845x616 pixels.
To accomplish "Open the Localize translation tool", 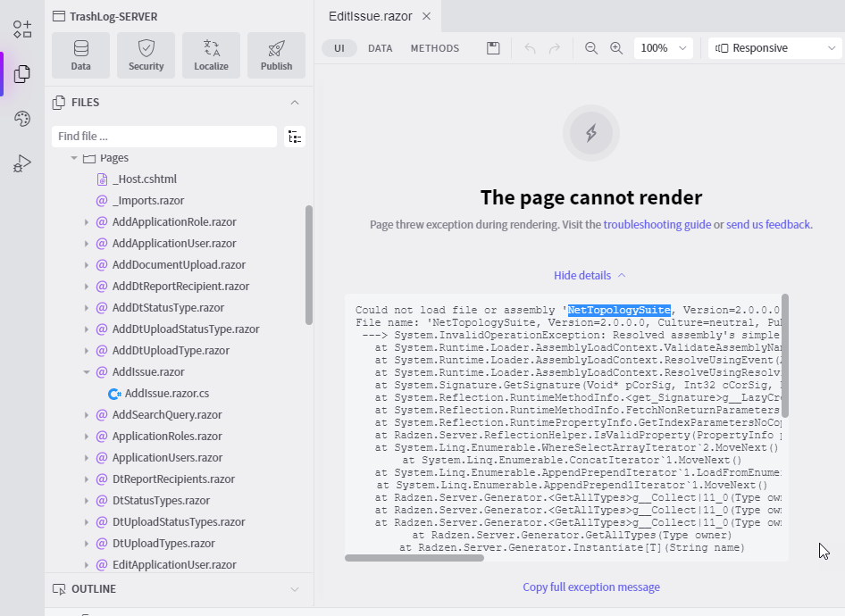I will pos(211,55).
